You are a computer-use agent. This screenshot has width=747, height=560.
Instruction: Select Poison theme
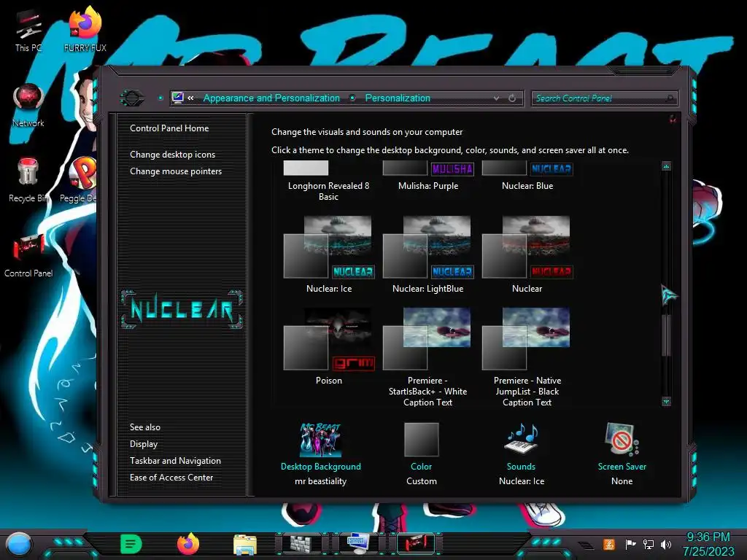coord(328,346)
